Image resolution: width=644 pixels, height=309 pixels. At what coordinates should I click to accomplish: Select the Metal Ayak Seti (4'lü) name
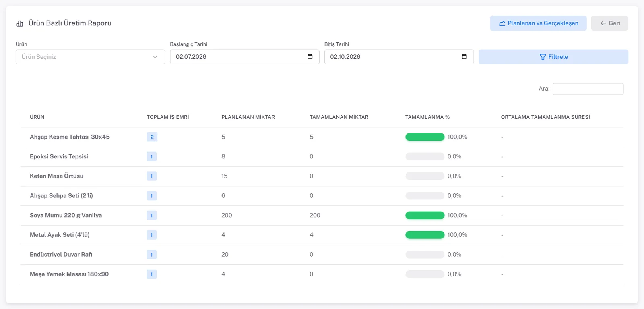[60, 235]
